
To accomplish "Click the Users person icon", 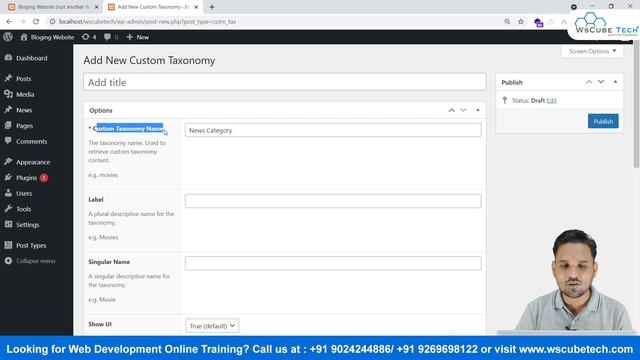I will tap(8, 193).
